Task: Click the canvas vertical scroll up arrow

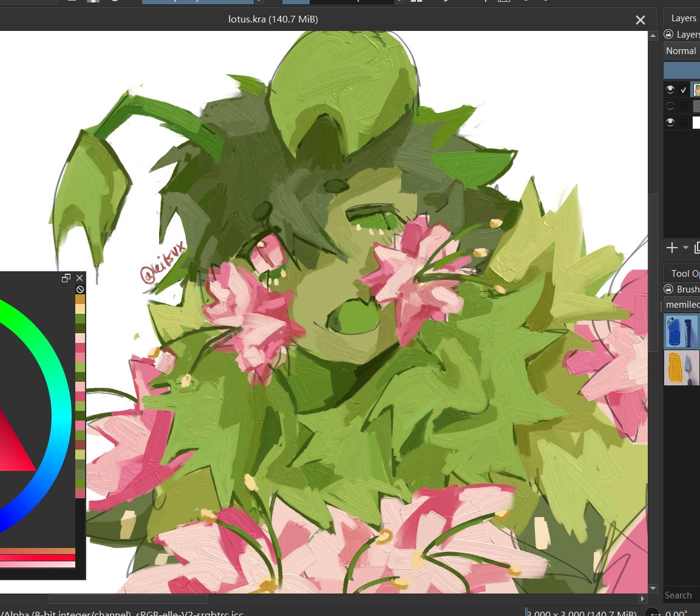Action: coord(653,35)
